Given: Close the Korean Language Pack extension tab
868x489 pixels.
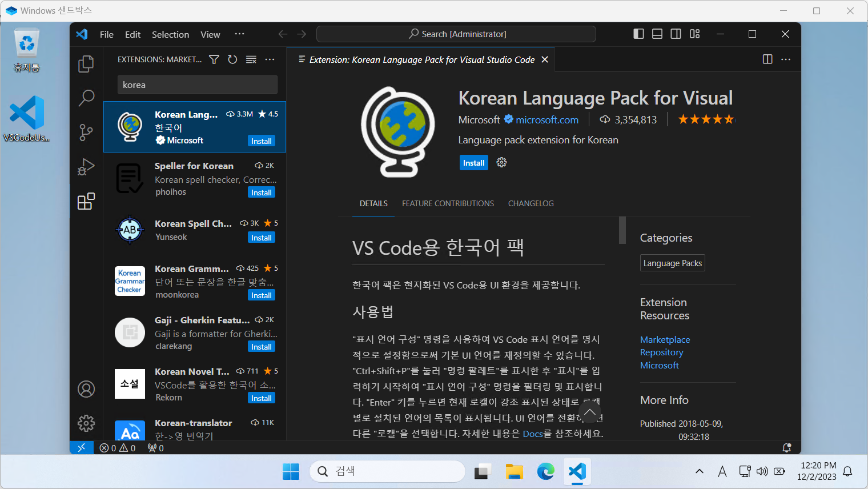Looking at the screenshot, I should coord(545,59).
